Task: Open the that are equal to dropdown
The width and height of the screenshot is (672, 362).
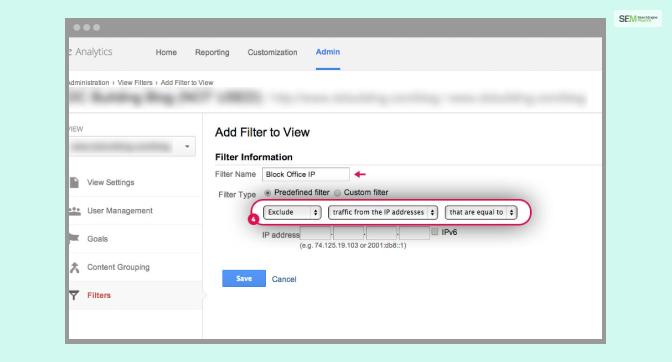Action: tap(481, 212)
